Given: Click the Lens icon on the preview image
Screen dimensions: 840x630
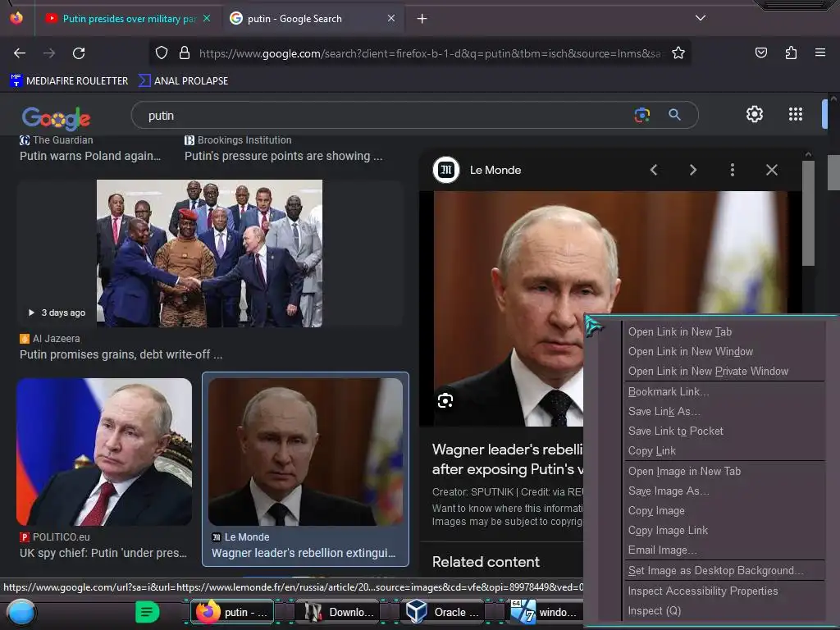Looking at the screenshot, I should click(x=445, y=400).
